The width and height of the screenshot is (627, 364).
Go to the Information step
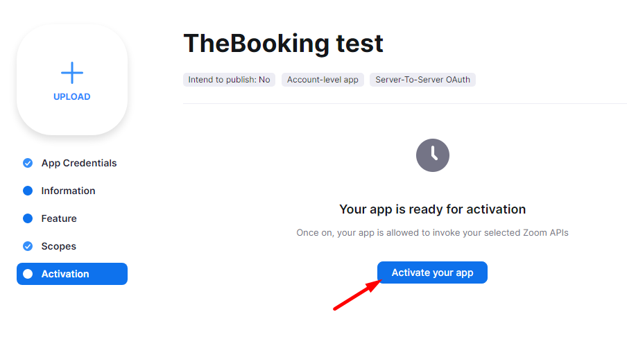pos(68,191)
